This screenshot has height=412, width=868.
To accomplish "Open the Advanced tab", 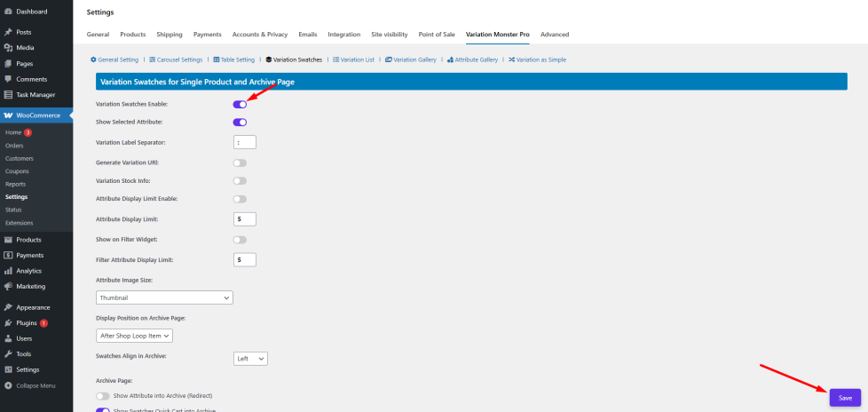I will [555, 35].
